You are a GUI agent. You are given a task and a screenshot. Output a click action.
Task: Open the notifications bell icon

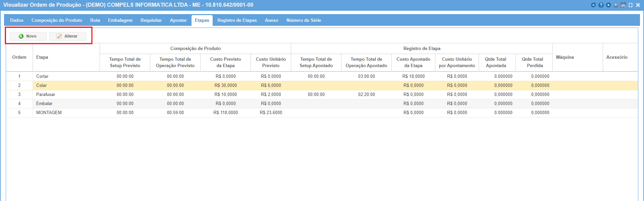(615, 5)
